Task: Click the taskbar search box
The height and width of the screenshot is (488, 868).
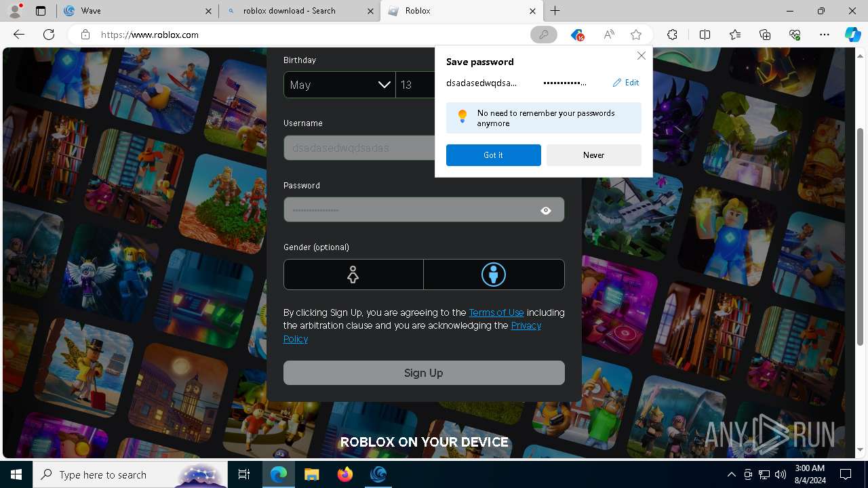Action: pos(130,474)
